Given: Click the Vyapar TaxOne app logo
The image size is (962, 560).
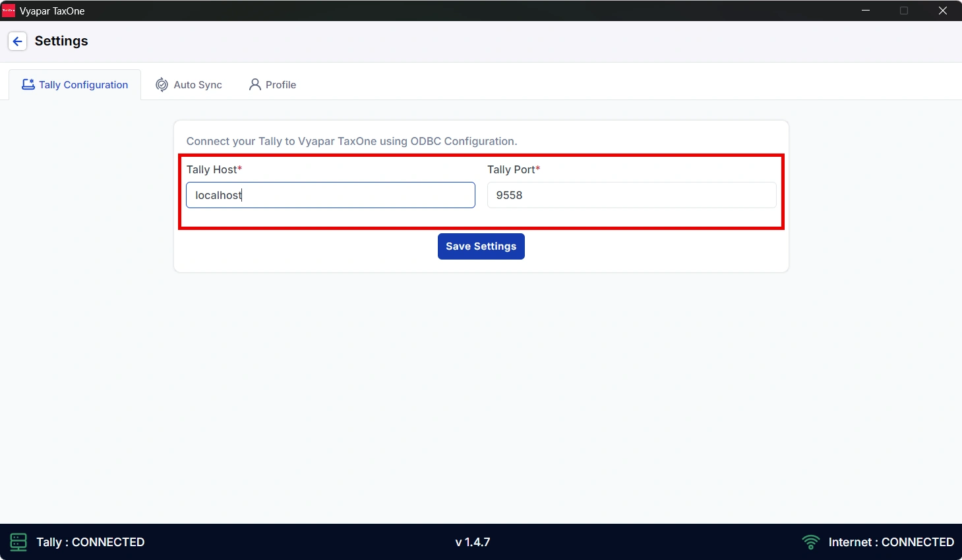Looking at the screenshot, I should (x=9, y=11).
